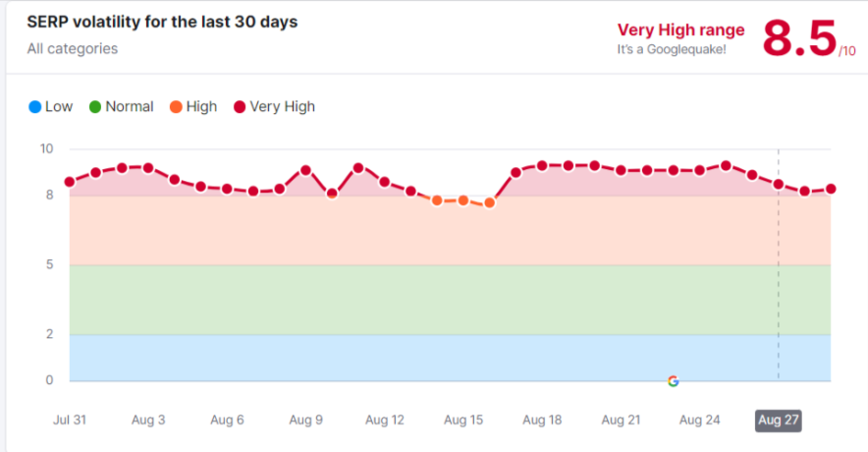The image size is (868, 452).
Task: Click the SERP volatility chart title
Action: click(x=162, y=22)
